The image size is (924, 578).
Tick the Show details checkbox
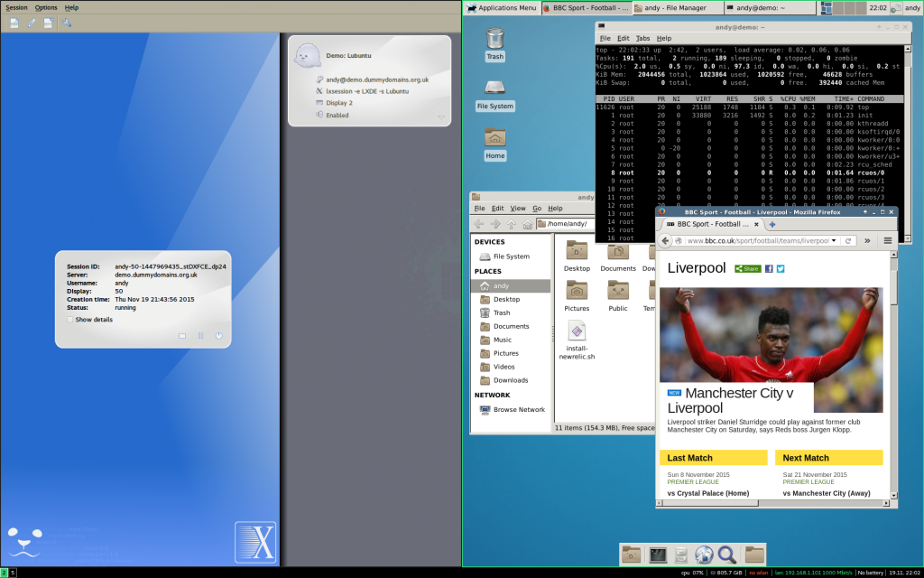pyautogui.click(x=70, y=320)
